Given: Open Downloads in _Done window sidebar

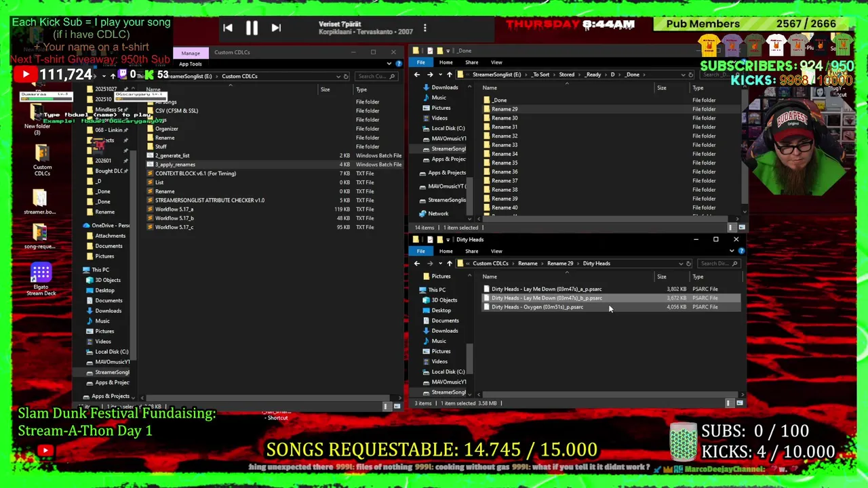Looking at the screenshot, I should [444, 87].
